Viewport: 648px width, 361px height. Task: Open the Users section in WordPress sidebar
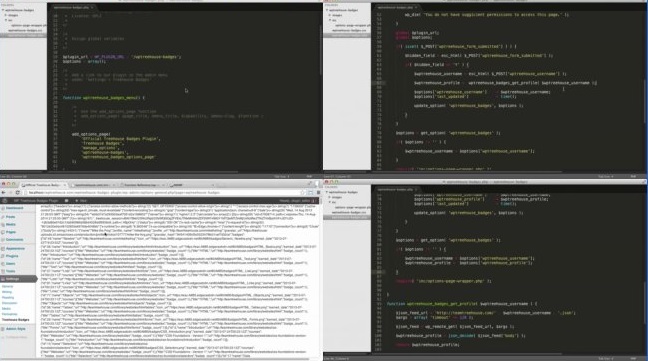click(11, 264)
